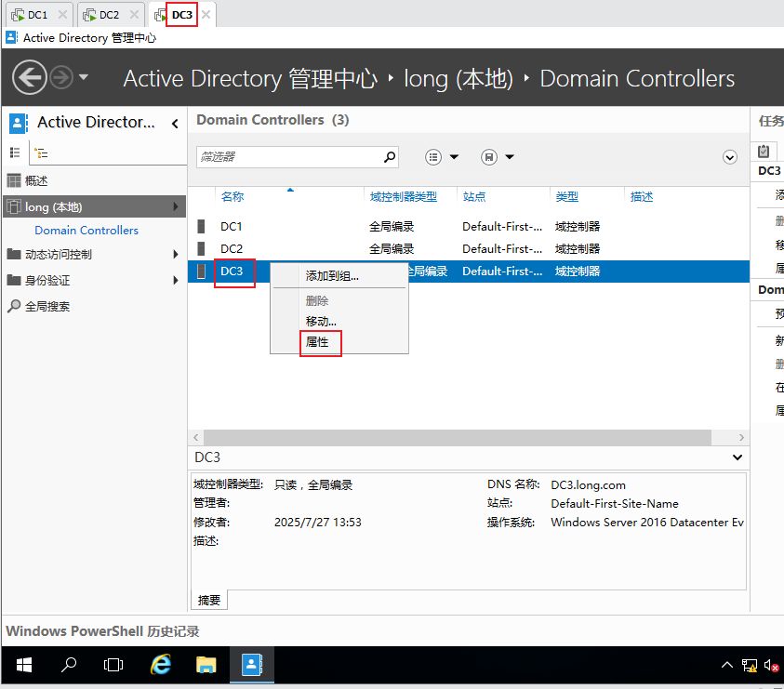The height and width of the screenshot is (689, 784).
Task: Switch to the DC2 VM tab
Action: coord(109,15)
